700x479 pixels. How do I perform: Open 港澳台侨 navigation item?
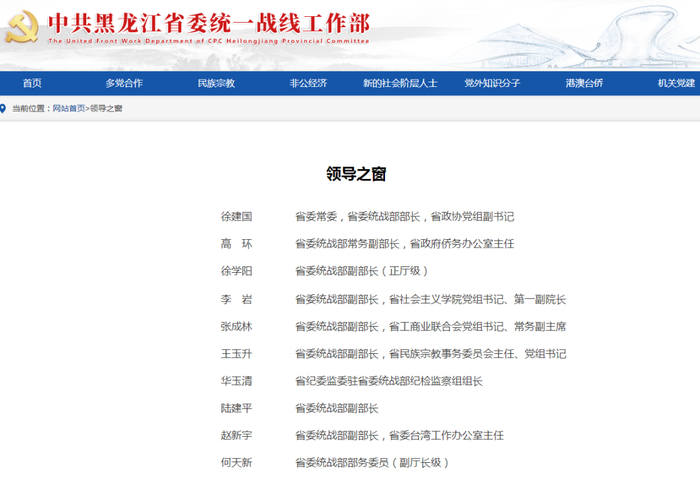coord(584,83)
